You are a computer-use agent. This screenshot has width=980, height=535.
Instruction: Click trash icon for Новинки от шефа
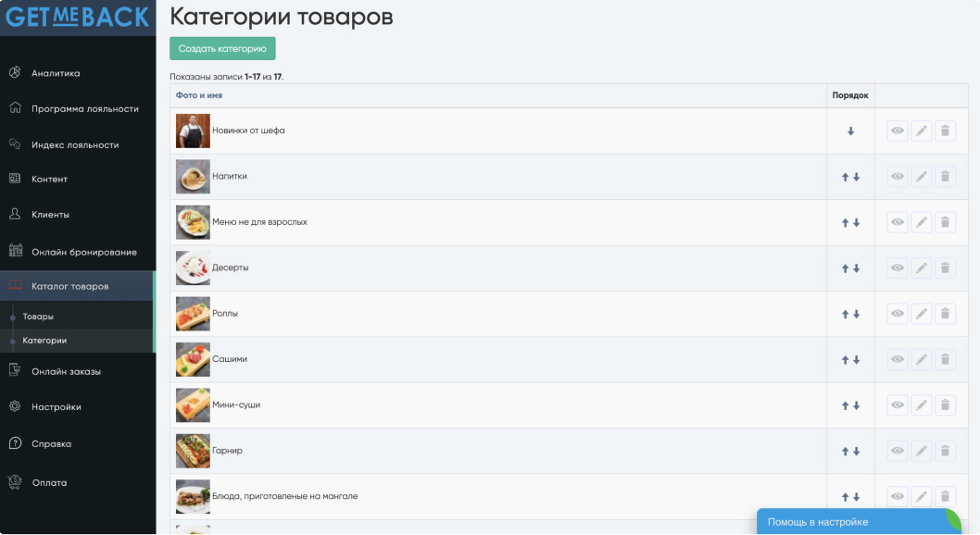pos(945,131)
